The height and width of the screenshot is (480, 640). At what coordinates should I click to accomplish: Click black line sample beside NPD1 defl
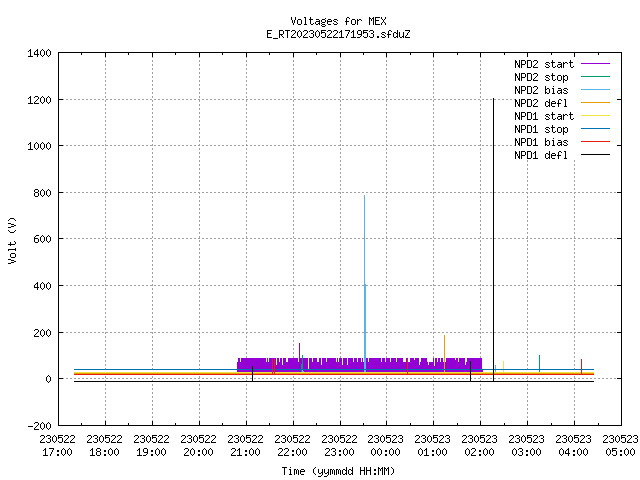pos(595,155)
